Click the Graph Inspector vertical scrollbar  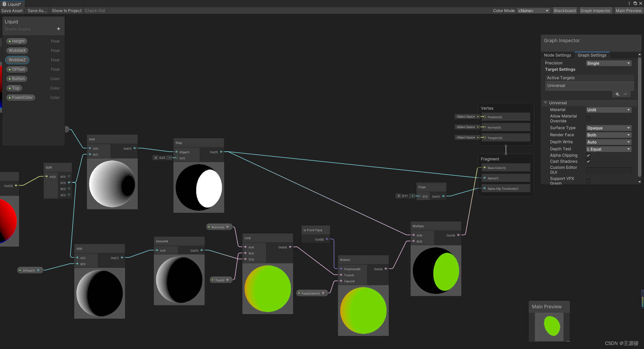639,117
